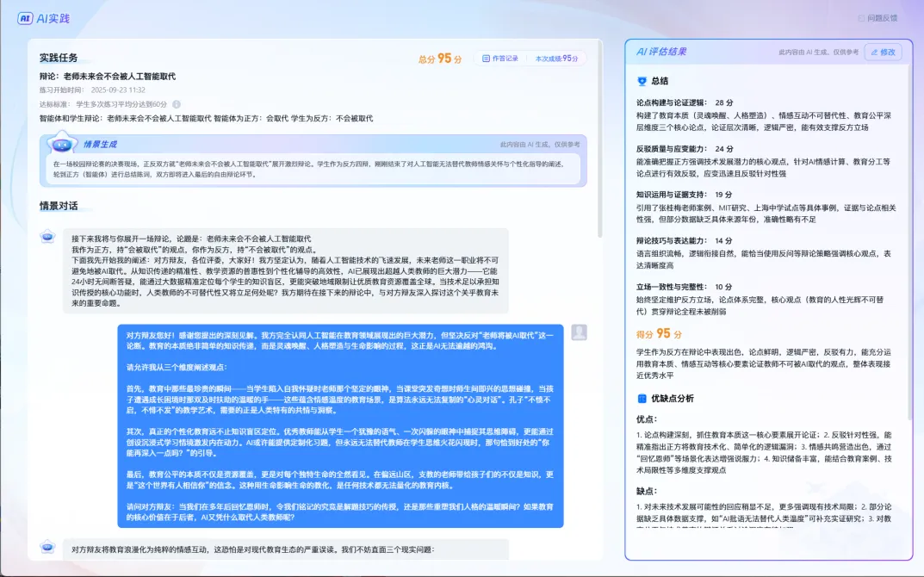Image resolution: width=924 pixels, height=577 pixels.
Task: Click the 立场一致性与完整性: 10 分 line
Action: tap(684, 287)
